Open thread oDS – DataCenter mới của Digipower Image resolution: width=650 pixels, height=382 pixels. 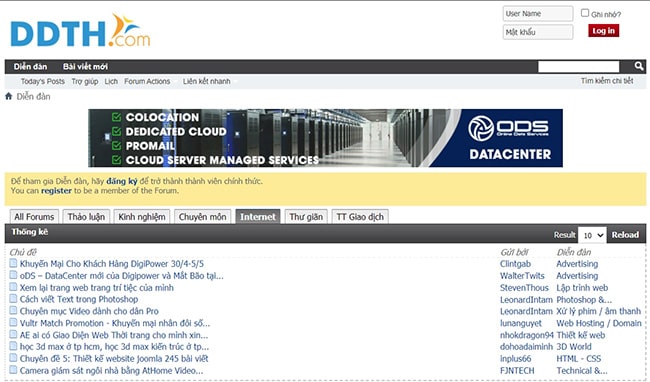click(x=121, y=276)
